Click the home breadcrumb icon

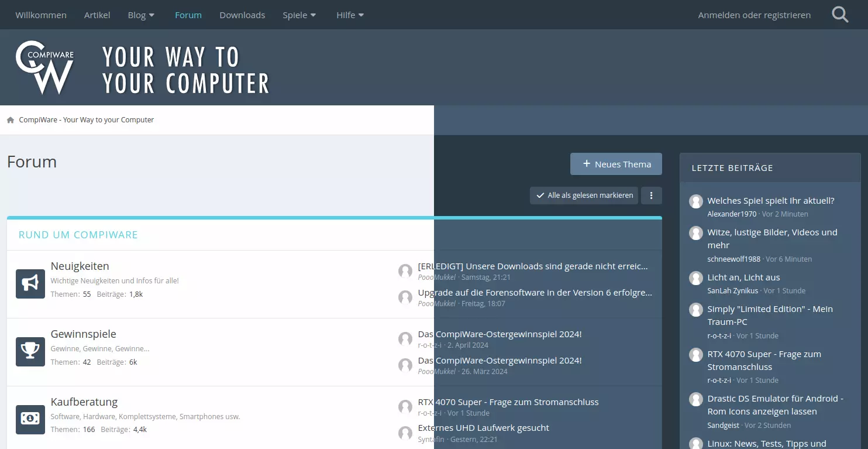click(11, 120)
